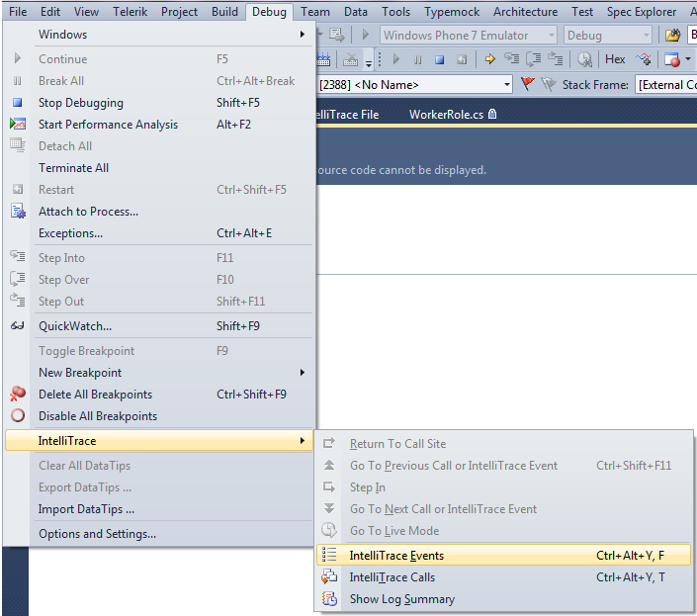
Task: Open the Architecture menu
Action: pyautogui.click(x=525, y=12)
